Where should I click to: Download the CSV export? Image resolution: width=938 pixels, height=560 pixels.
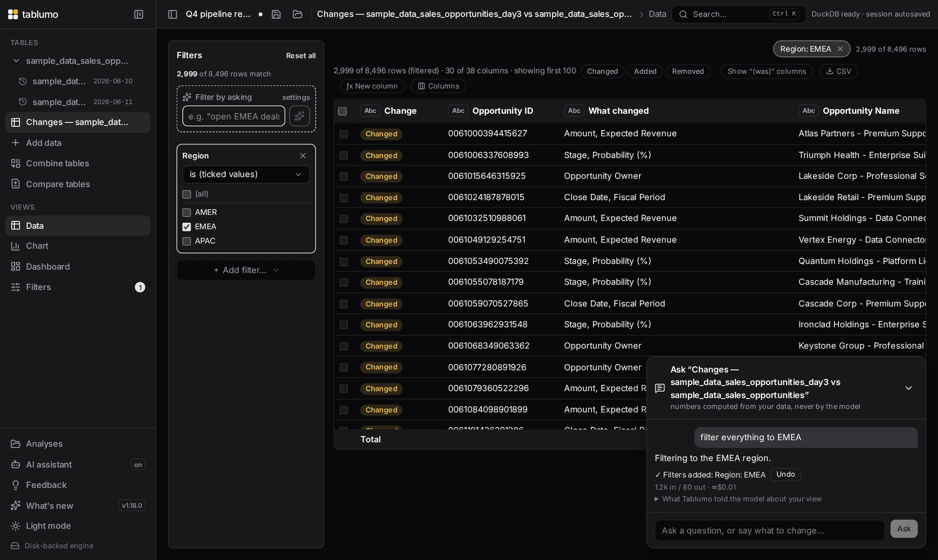839,71
